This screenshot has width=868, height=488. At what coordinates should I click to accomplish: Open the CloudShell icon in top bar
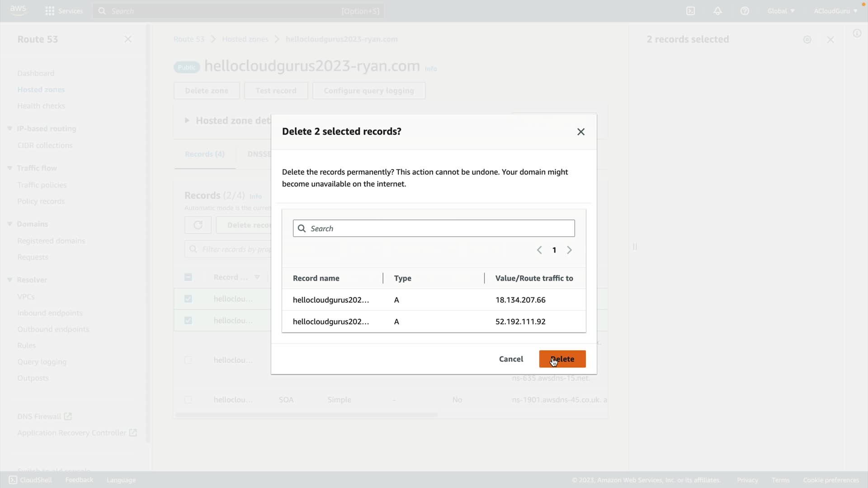[690, 11]
